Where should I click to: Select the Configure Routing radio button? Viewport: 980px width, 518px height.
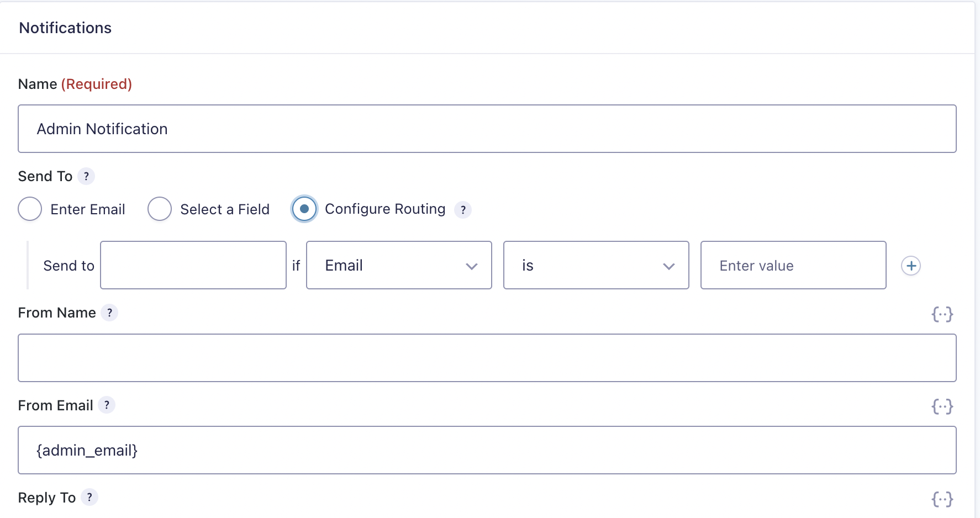pyautogui.click(x=304, y=209)
